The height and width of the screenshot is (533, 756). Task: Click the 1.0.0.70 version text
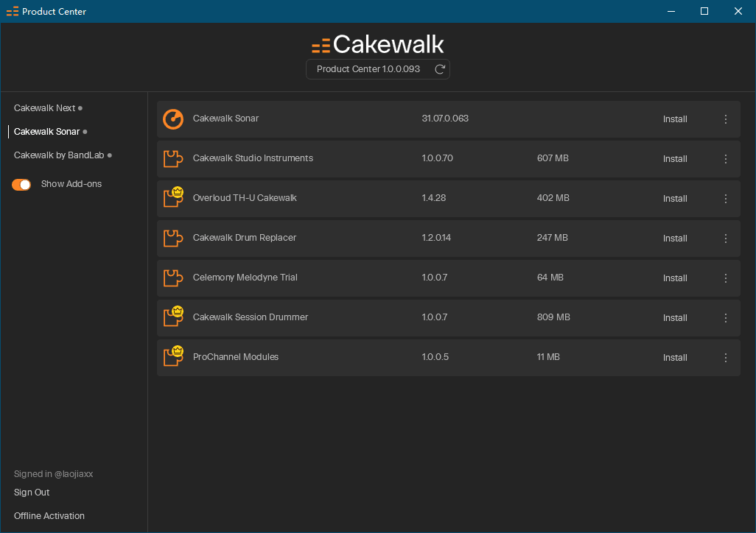click(x=437, y=158)
